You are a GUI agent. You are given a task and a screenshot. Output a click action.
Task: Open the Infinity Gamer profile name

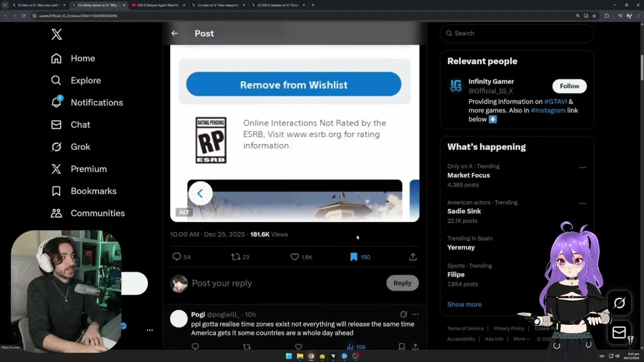pyautogui.click(x=491, y=81)
